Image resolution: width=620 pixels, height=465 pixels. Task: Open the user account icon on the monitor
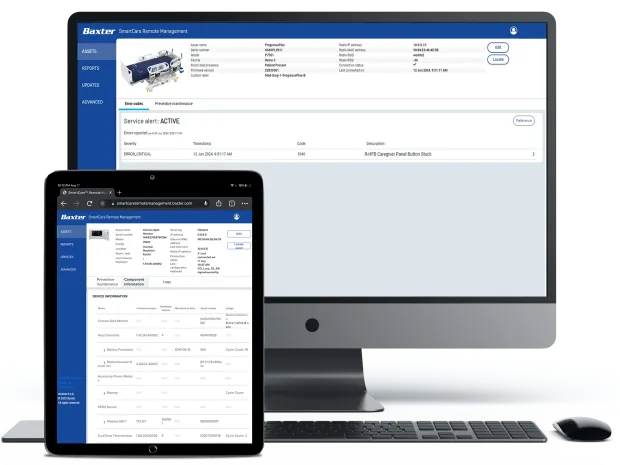[513, 30]
